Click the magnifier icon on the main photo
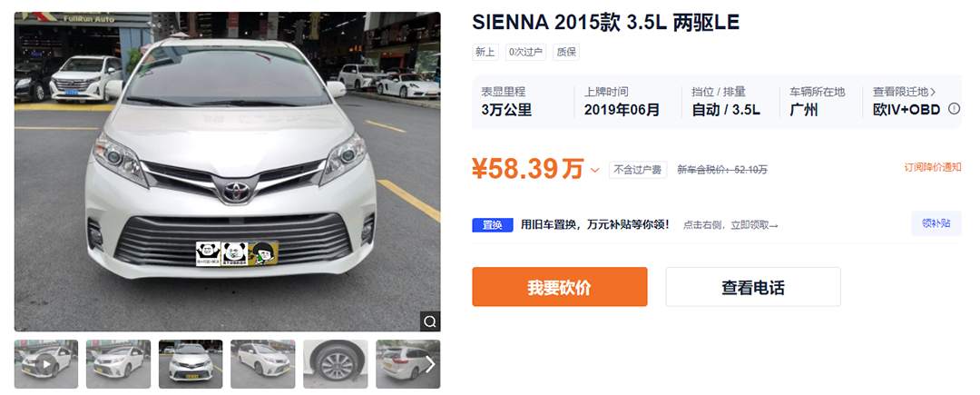Screen dimensions: 980x395 (430, 321)
